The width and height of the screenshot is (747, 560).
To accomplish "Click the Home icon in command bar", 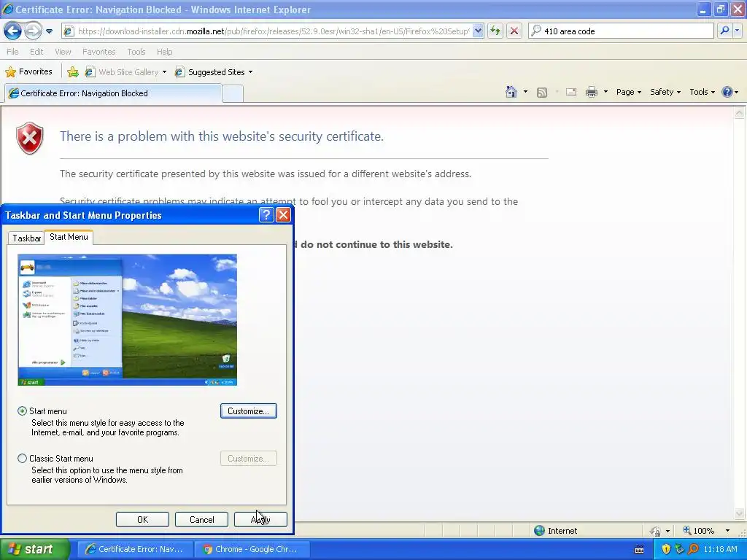I will tap(511, 92).
